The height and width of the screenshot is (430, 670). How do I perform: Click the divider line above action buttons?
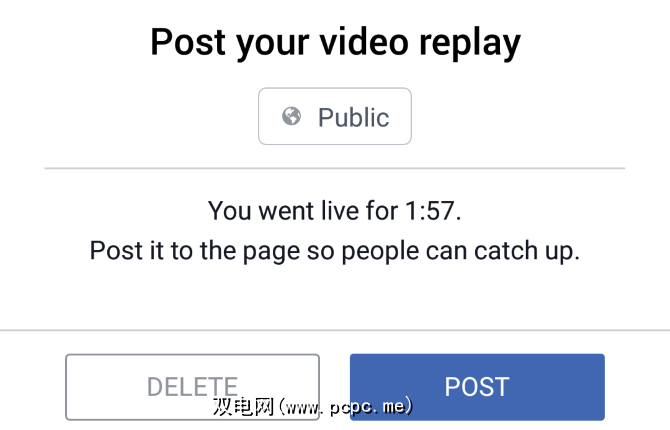coord(335,330)
